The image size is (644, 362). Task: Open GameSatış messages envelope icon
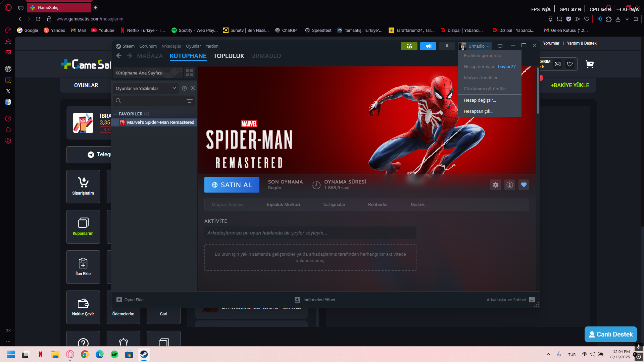[558, 64]
